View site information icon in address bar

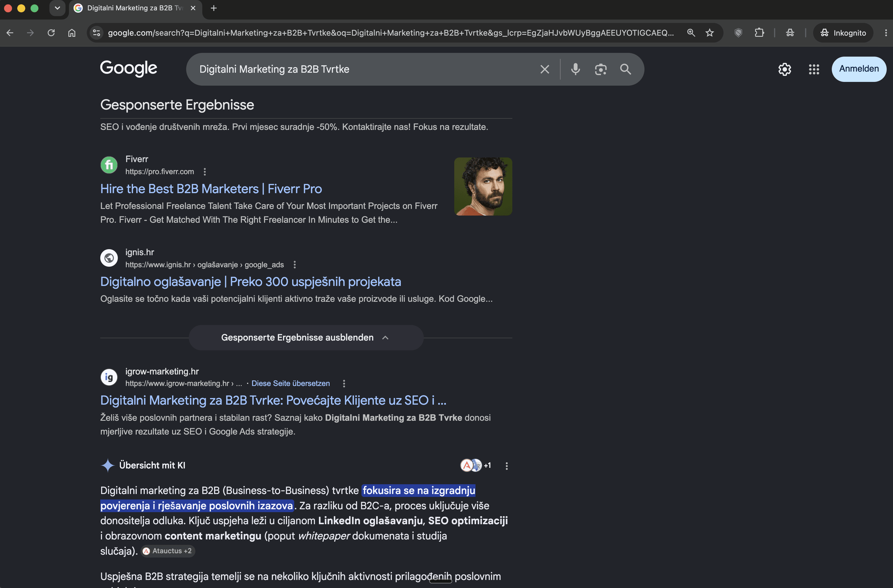(x=97, y=33)
